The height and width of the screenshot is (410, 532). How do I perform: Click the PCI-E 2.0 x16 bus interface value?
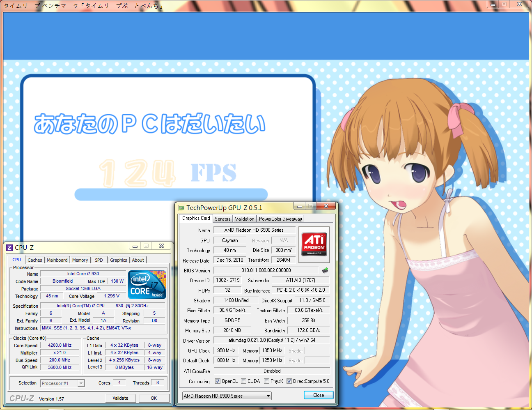pos(300,290)
